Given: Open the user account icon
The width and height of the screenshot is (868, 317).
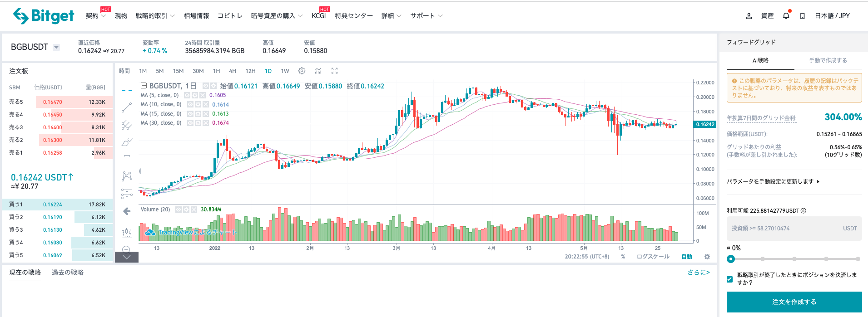Looking at the screenshot, I should click(749, 16).
